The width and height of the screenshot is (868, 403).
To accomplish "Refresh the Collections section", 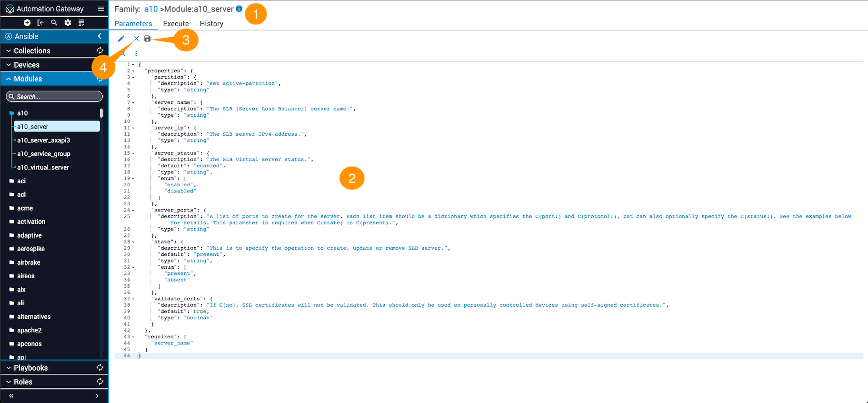I will pos(100,50).
